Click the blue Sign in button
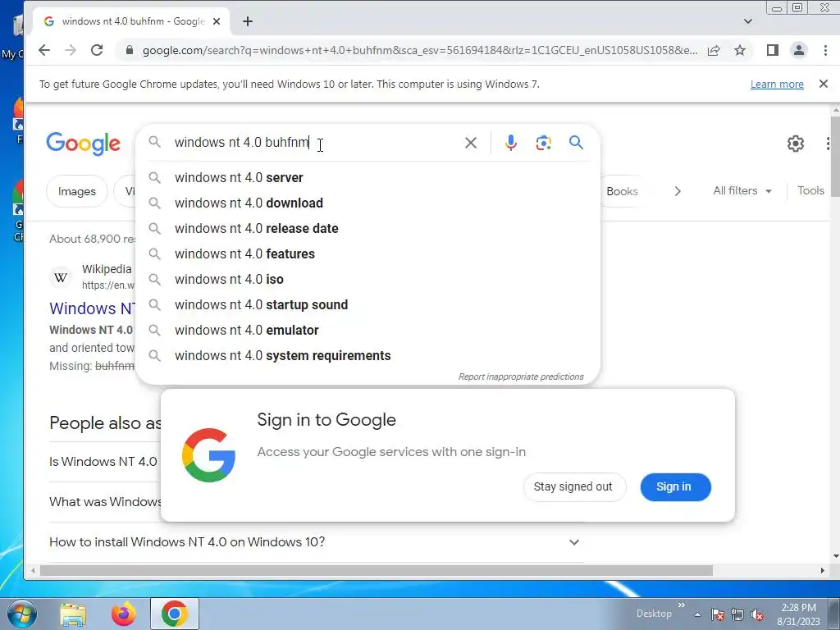The width and height of the screenshot is (840, 630). pyautogui.click(x=676, y=487)
